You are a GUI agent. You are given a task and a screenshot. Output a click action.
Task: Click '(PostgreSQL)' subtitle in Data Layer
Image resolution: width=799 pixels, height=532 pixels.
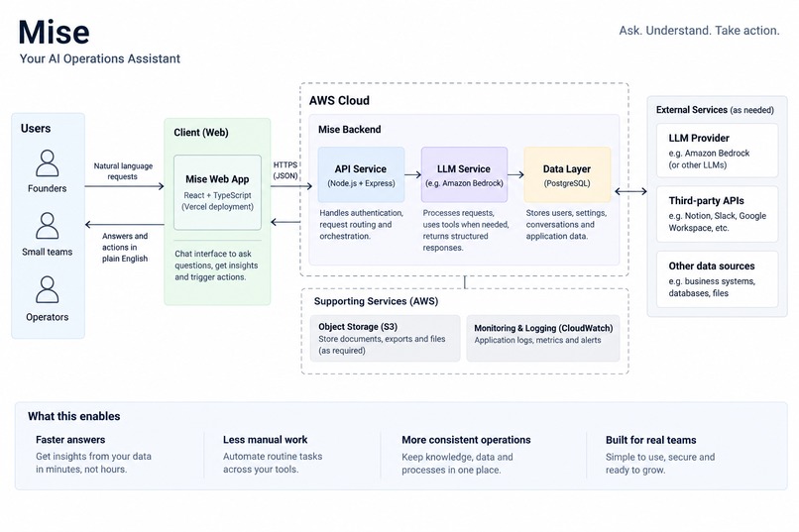[x=567, y=183]
